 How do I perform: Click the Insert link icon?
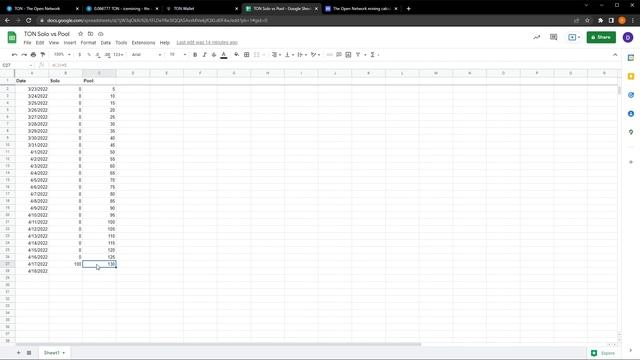[329, 55]
